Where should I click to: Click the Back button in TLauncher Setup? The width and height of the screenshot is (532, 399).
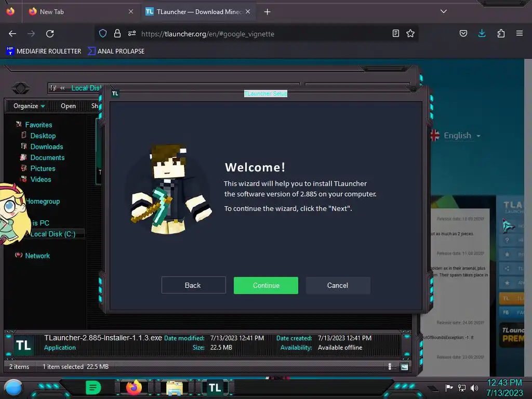point(193,285)
